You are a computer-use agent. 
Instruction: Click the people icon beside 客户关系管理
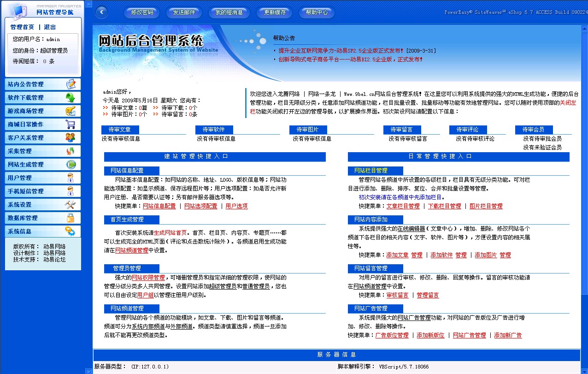(71, 138)
